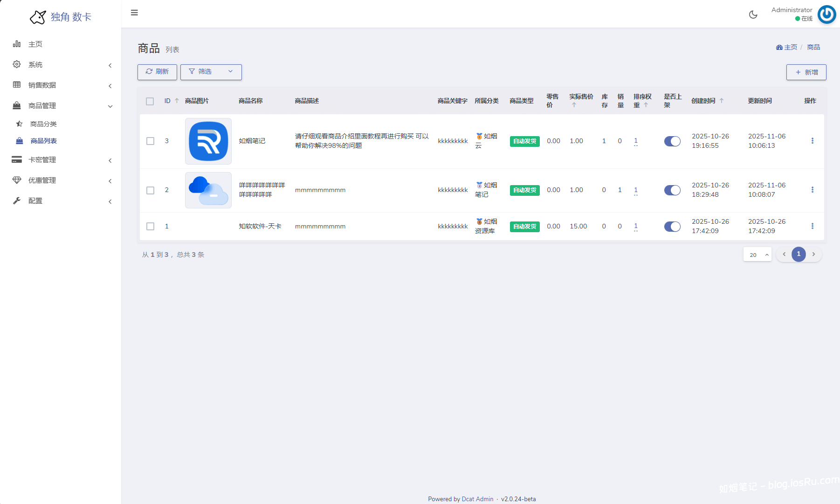
Task: Open the Dcat Admin footer link
Action: (477, 499)
